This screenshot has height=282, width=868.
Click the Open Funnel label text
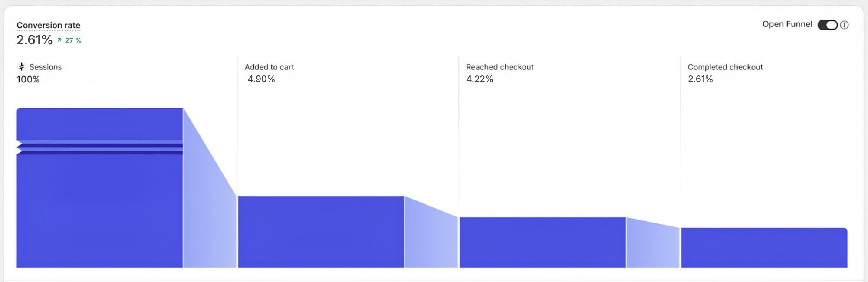click(787, 24)
